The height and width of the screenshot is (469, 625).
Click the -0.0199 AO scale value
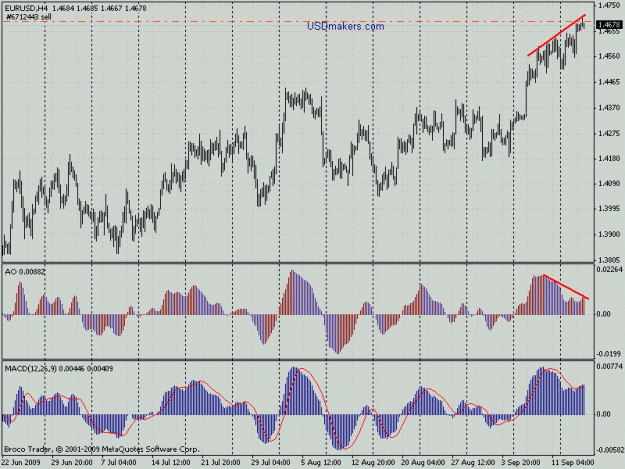pyautogui.click(x=608, y=354)
